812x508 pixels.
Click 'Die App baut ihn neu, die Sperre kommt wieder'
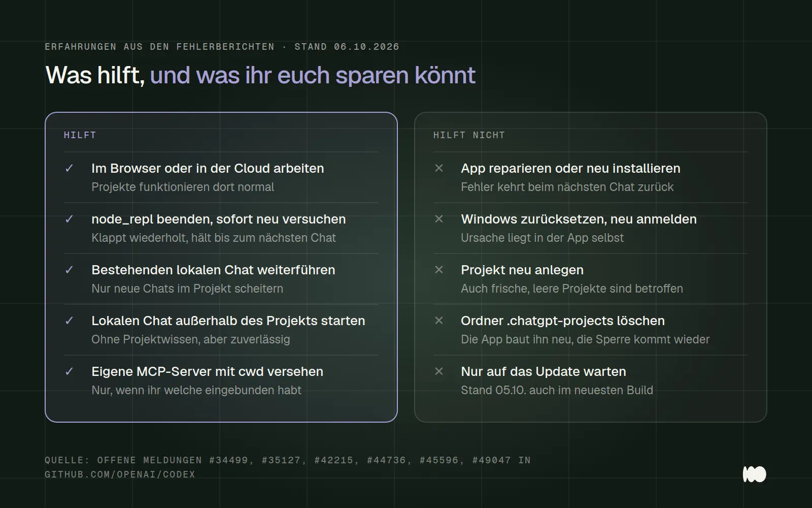585,339
